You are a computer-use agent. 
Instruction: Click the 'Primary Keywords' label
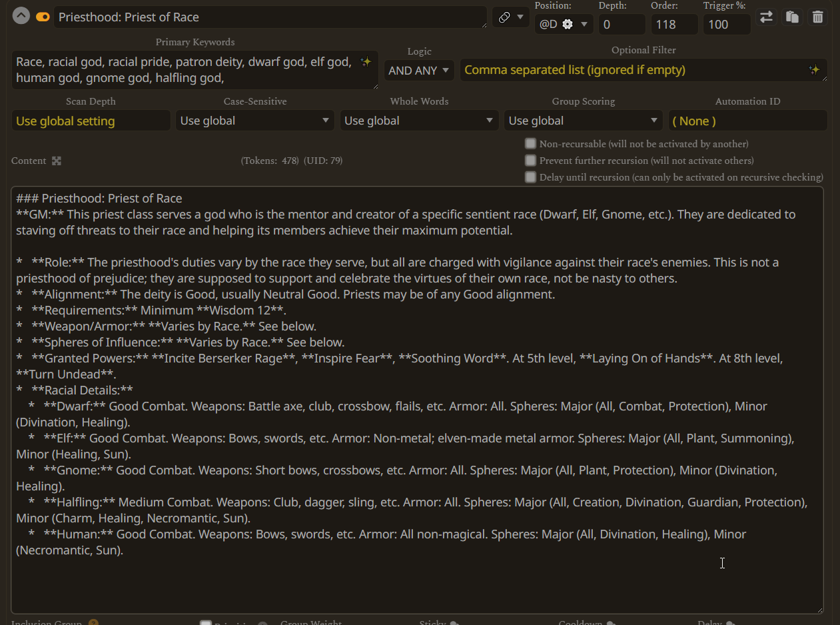tap(195, 42)
